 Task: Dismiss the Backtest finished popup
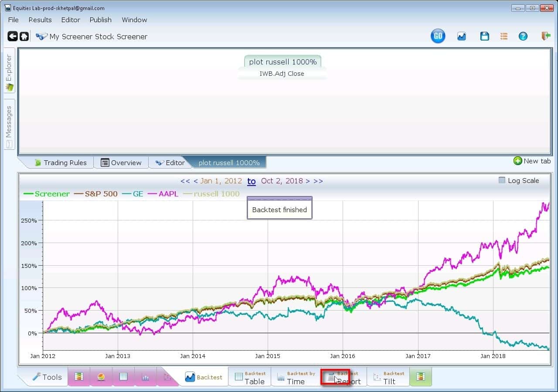click(279, 208)
